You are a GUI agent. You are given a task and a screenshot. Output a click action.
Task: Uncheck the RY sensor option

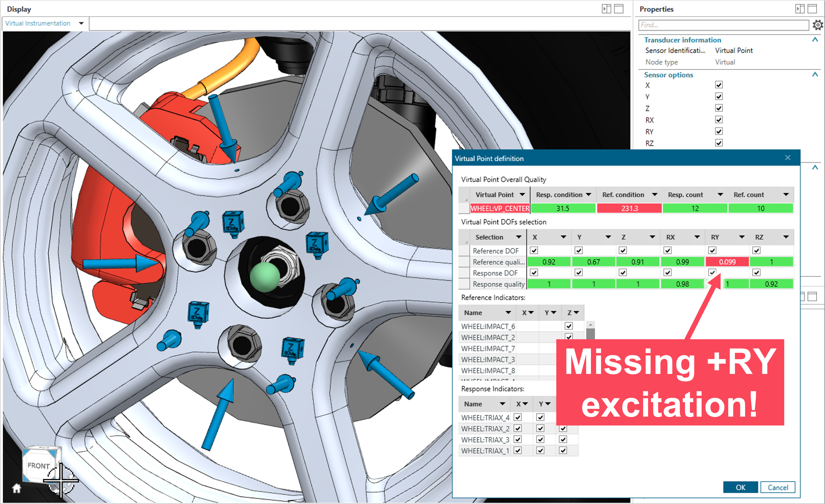[719, 131]
